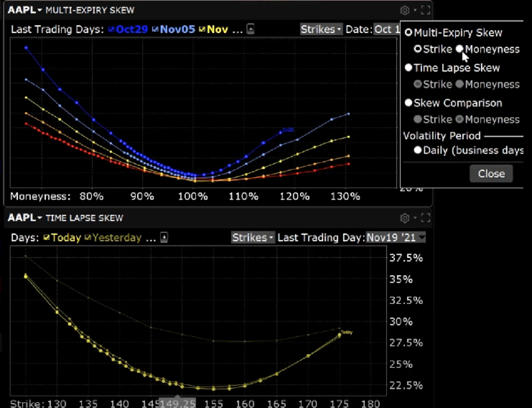Click the 175 strike axis label

tap(339, 403)
